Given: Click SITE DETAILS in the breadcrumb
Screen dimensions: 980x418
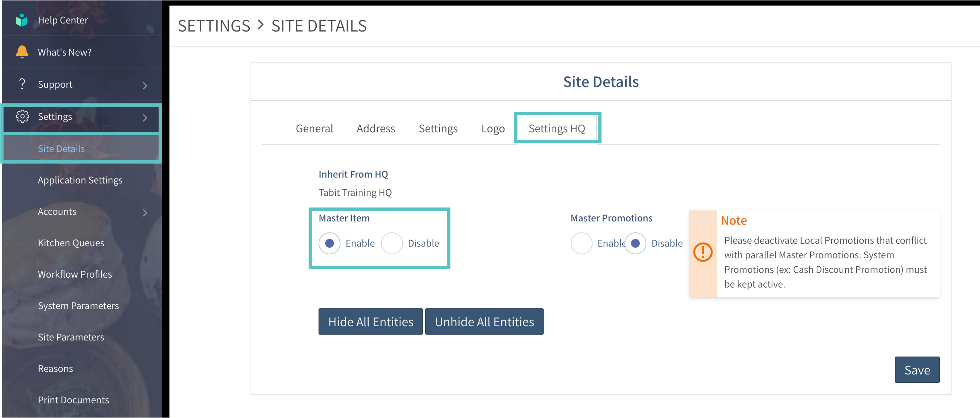Looking at the screenshot, I should pos(319,26).
